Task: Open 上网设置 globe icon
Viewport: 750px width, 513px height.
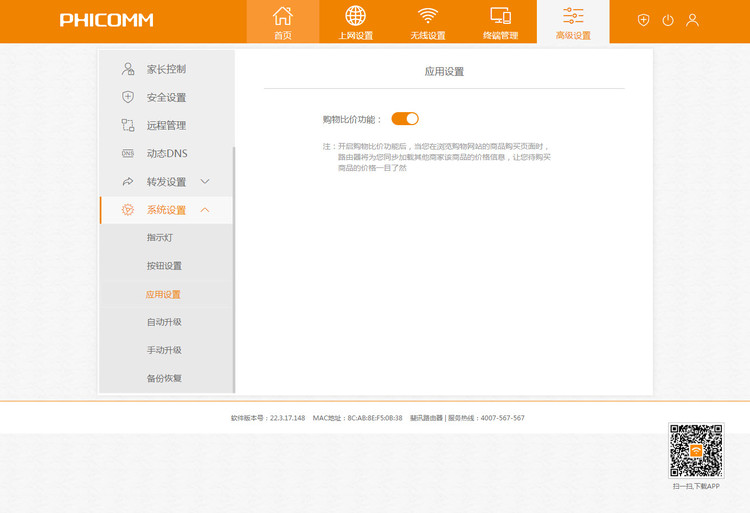Action: (355, 16)
